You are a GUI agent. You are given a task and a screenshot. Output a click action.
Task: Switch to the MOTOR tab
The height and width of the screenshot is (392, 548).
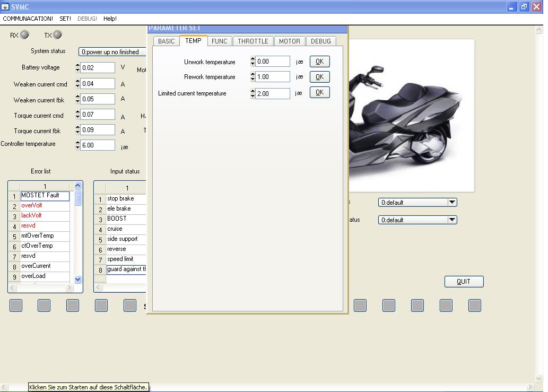click(289, 41)
